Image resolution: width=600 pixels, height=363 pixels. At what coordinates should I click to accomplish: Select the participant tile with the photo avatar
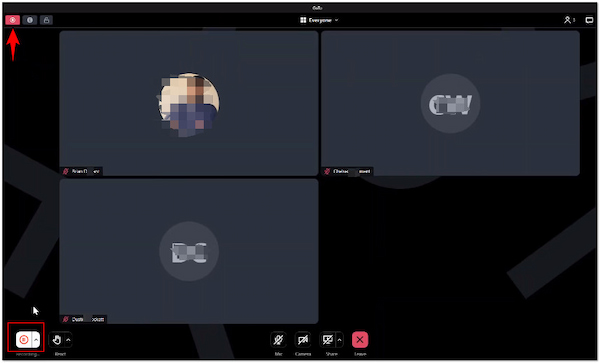(189, 103)
